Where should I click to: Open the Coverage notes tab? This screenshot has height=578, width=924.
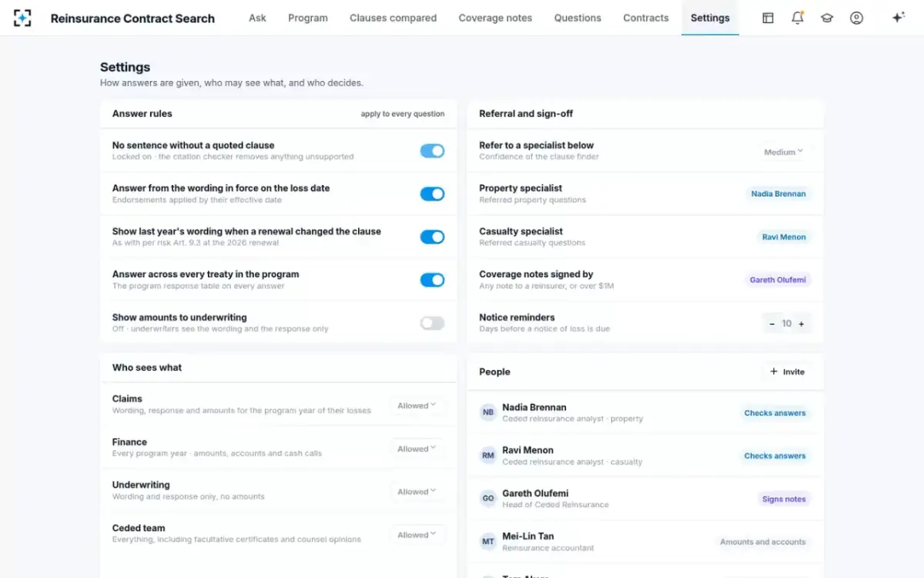point(495,18)
